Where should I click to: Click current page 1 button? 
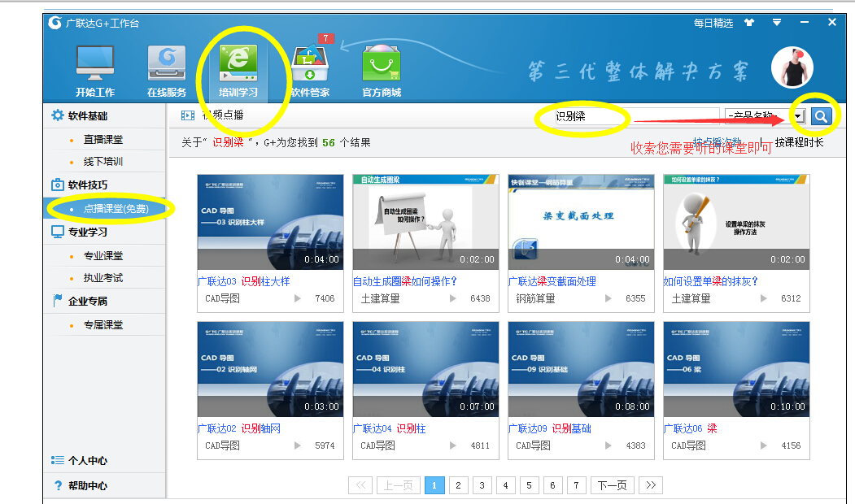pyautogui.click(x=434, y=485)
